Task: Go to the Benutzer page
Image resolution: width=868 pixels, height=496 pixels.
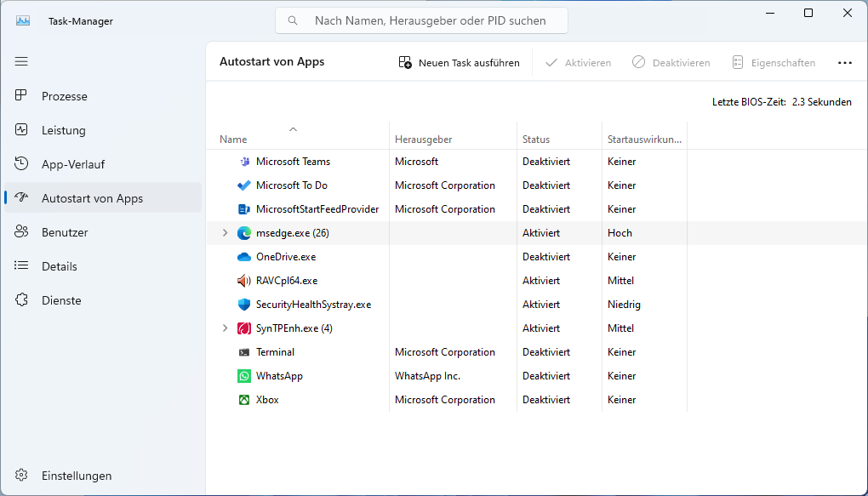Action: [x=102, y=232]
